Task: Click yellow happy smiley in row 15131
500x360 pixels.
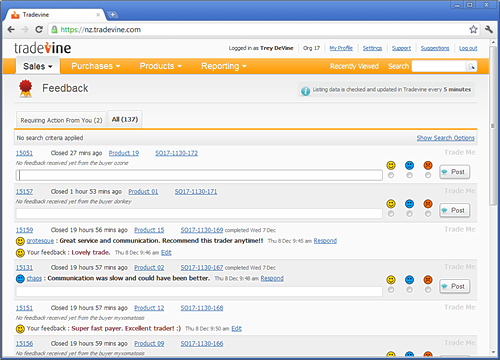Action: pos(391,280)
